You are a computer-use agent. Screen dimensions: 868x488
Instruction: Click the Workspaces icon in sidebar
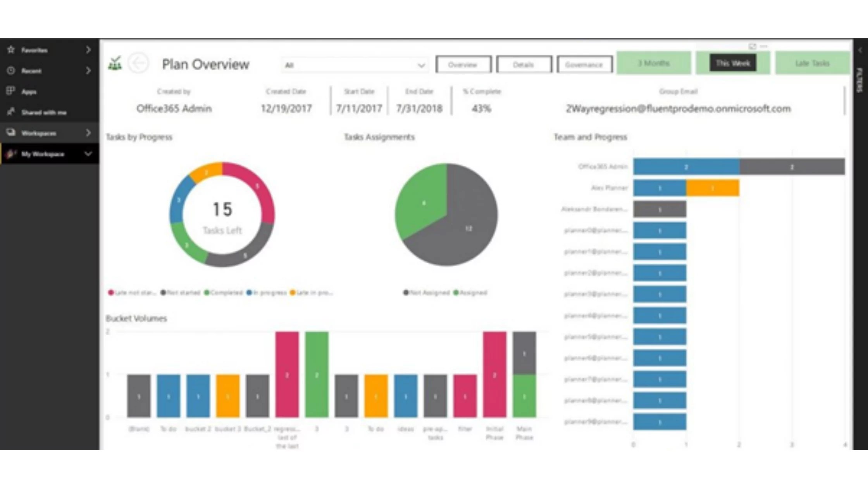coord(11,132)
